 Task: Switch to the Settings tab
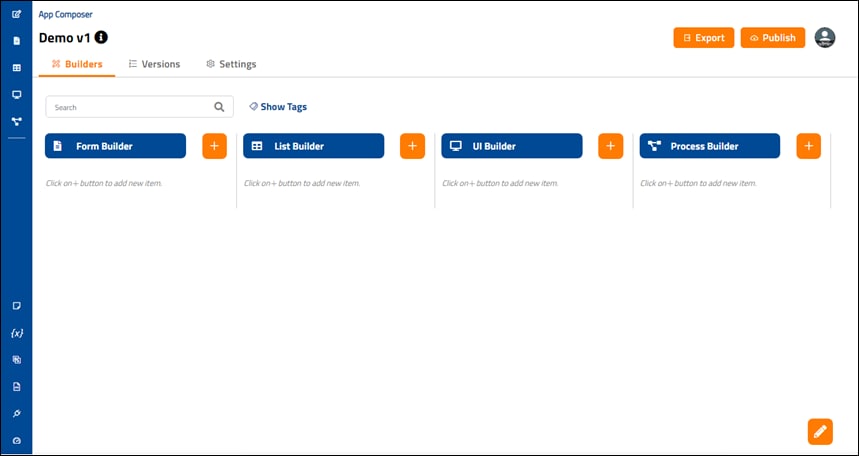[231, 64]
